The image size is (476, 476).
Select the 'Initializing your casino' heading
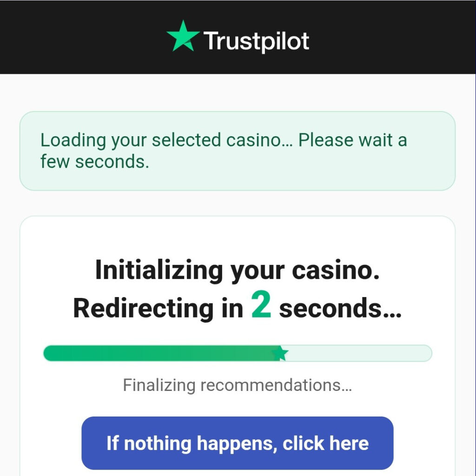point(238,270)
